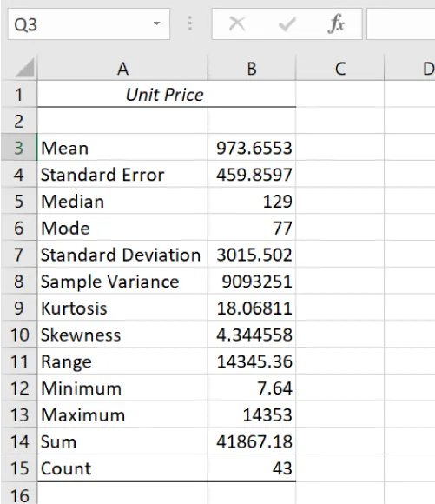Viewport: 435px width, 504px height.
Task: Select row 14 header
Action: point(19,441)
